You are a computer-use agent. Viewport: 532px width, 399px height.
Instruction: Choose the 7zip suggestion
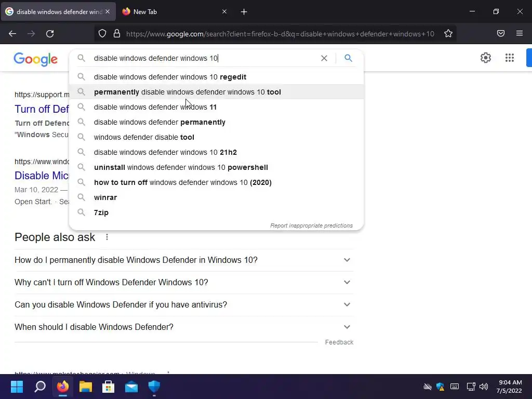216,212
